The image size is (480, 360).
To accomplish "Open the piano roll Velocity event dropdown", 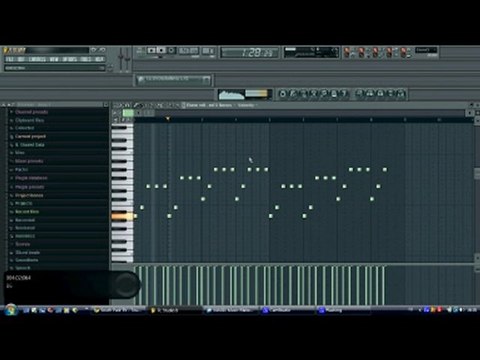I will 248,105.
